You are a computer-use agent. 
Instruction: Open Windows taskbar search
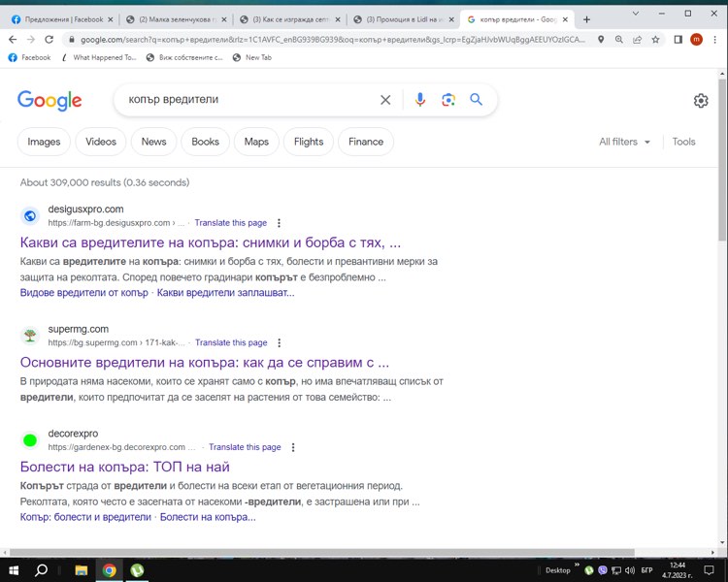coord(42,570)
